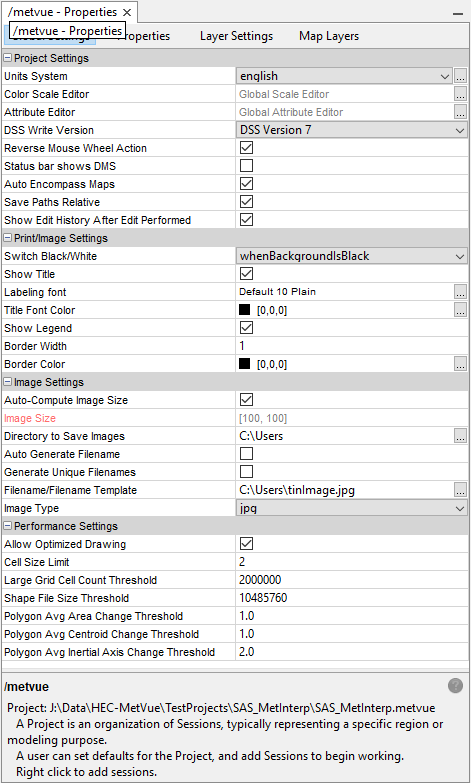The width and height of the screenshot is (471, 783).
Task: Collapse the Performance Settings section
Action: (x=7, y=526)
